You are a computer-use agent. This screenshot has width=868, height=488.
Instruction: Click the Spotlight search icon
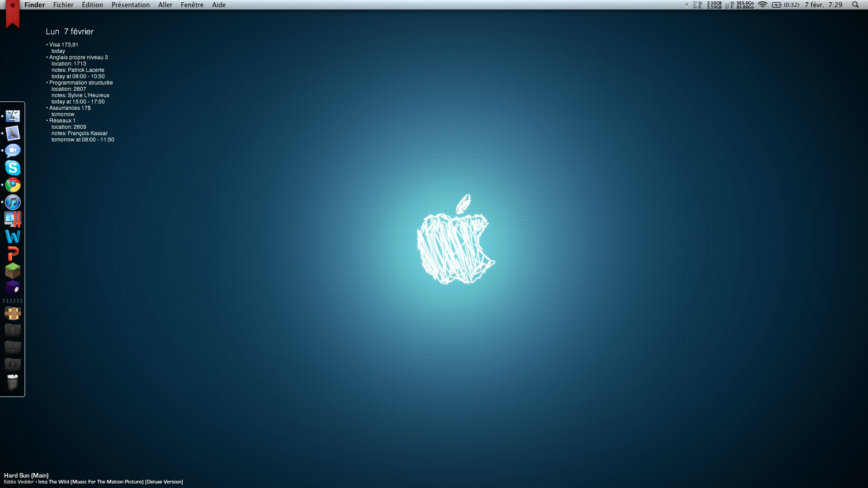coord(855,5)
